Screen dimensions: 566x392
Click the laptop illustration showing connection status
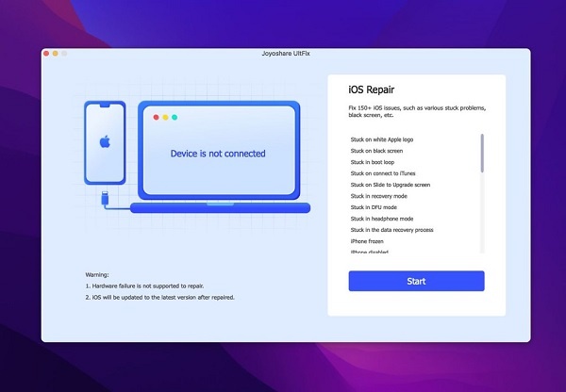[220, 156]
